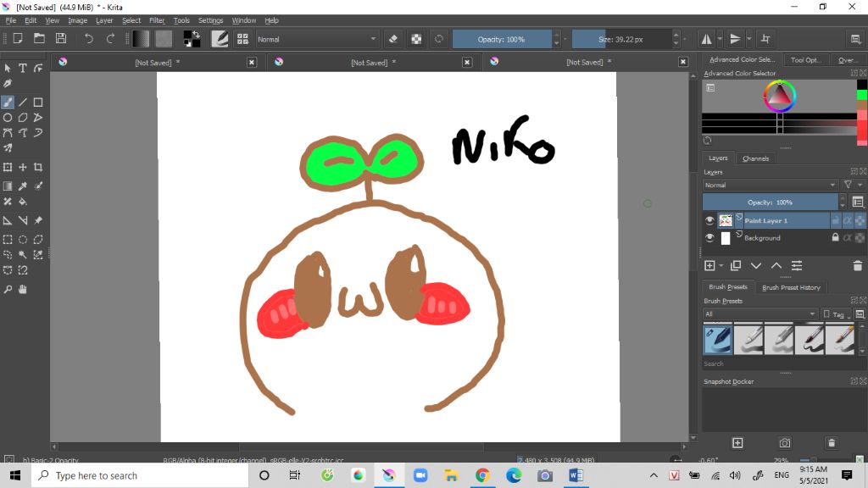Image resolution: width=868 pixels, height=488 pixels.
Task: Select the Gradient tool
Action: click(8, 186)
